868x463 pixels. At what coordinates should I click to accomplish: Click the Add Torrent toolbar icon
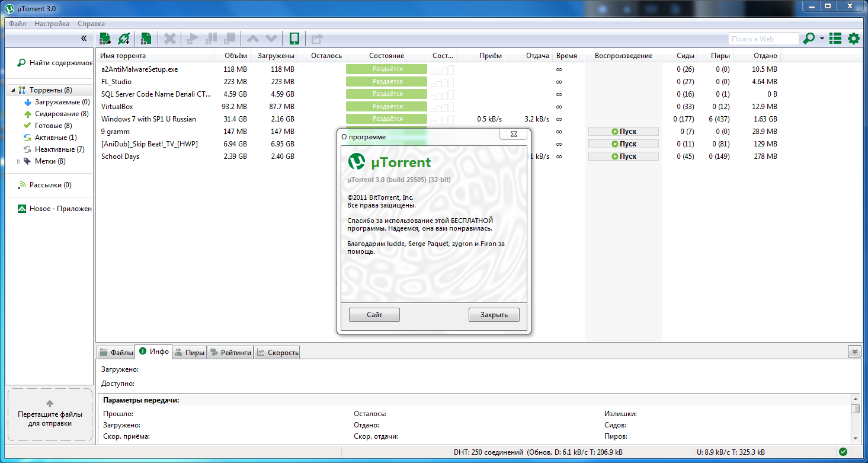coord(105,39)
